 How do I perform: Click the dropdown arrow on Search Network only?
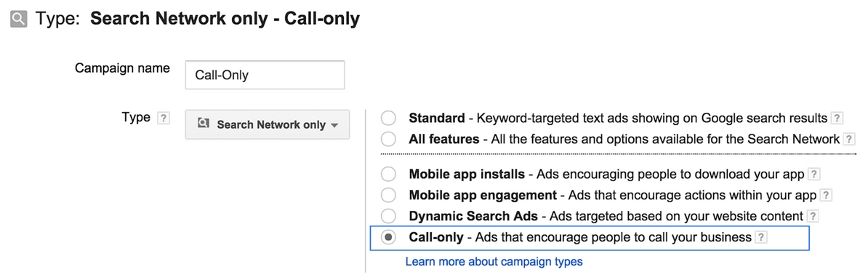point(334,126)
